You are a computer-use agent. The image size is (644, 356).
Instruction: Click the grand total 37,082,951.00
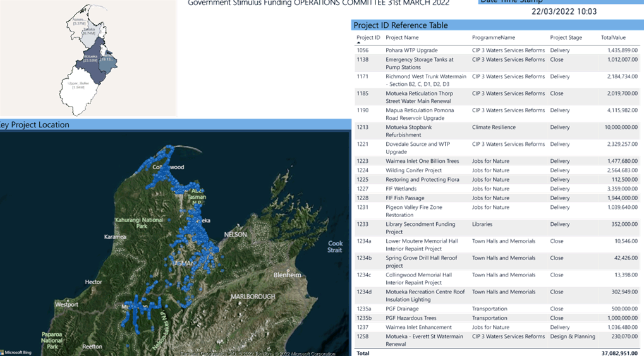(619, 353)
